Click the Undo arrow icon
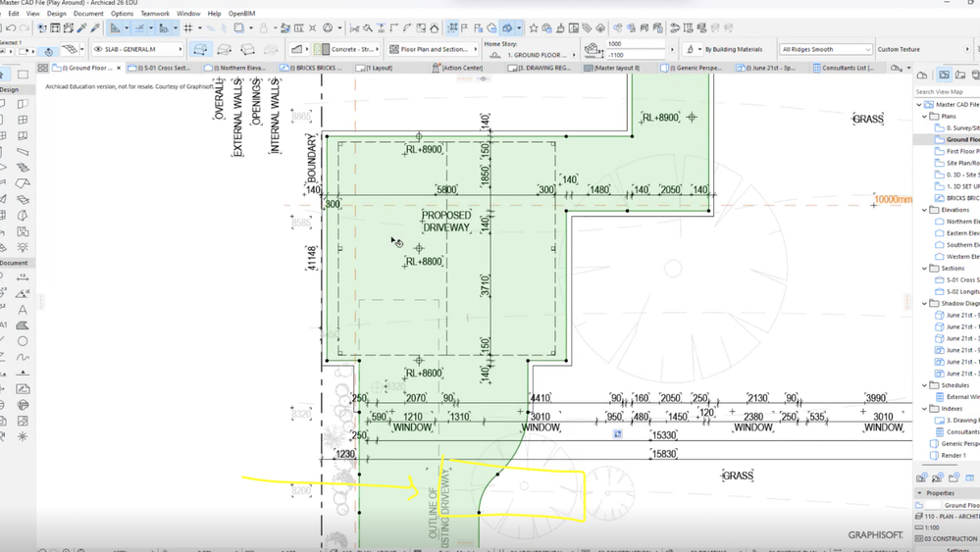This screenshot has height=552, width=980. pyautogui.click(x=11, y=28)
